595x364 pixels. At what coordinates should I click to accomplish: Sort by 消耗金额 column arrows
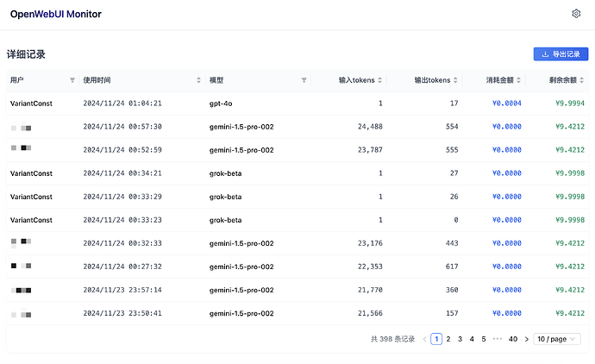pyautogui.click(x=518, y=80)
